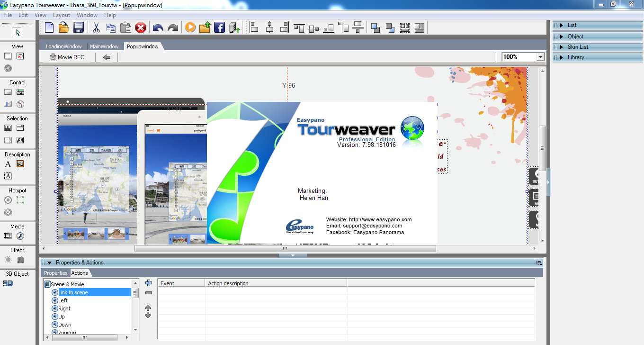Screen dimensions: 644x345
Task: Cut selection with the scissors icon
Action: click(x=96, y=27)
